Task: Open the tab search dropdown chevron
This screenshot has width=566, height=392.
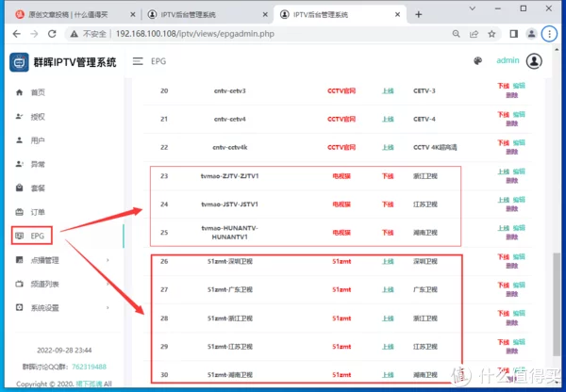Action: click(x=473, y=8)
